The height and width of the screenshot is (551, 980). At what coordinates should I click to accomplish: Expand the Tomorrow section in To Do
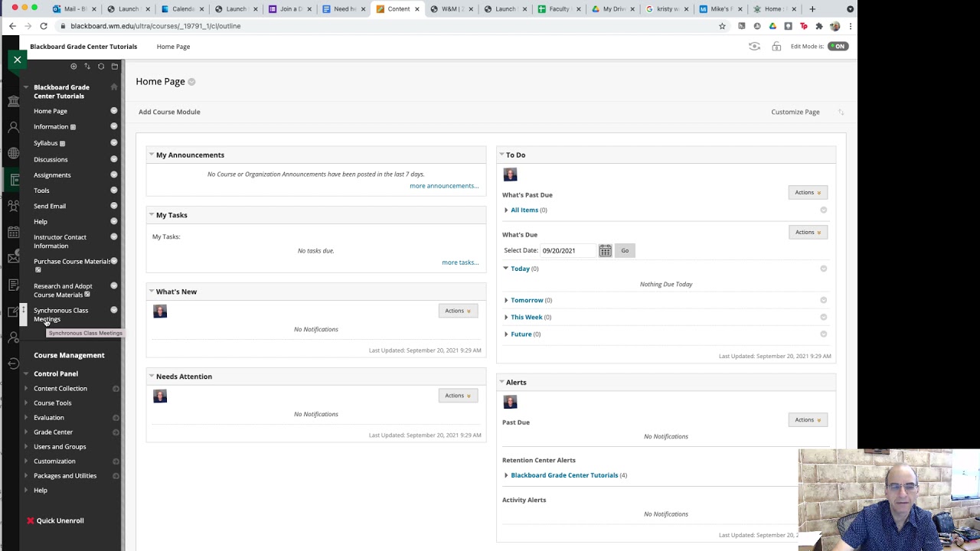coord(506,301)
